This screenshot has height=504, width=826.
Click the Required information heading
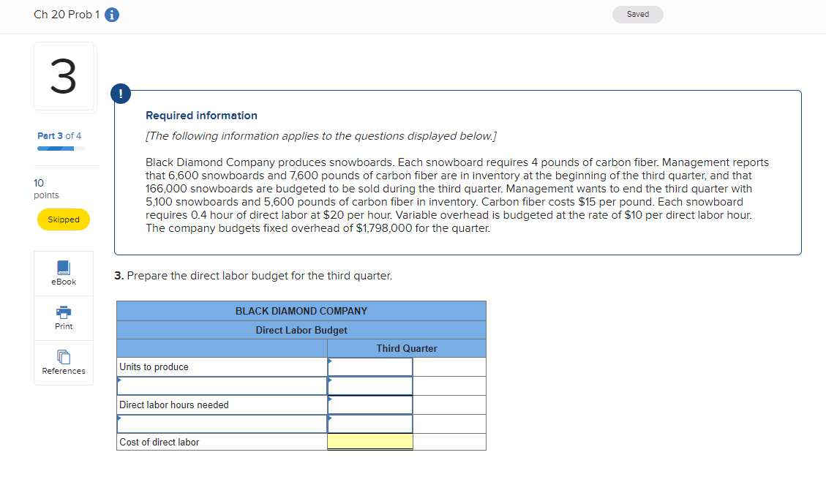[201, 116]
